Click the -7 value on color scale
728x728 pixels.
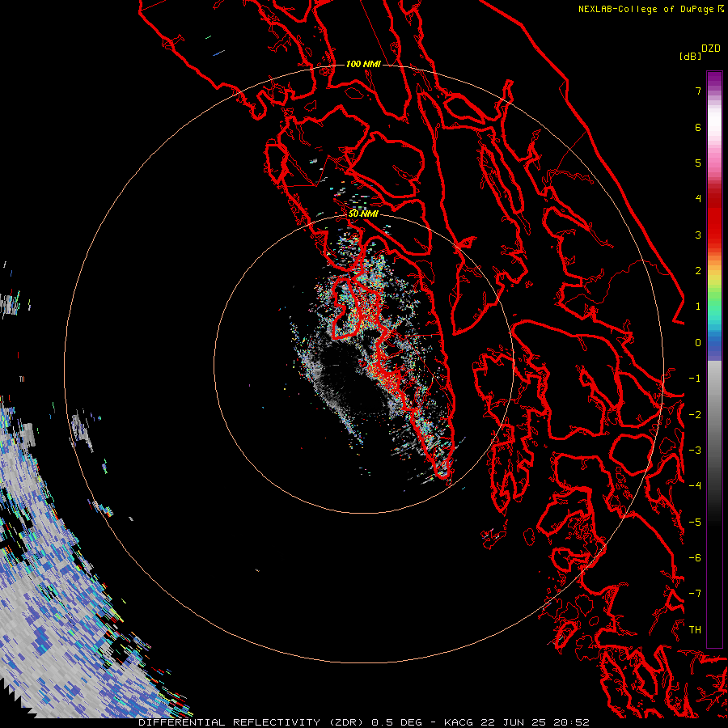tap(695, 594)
